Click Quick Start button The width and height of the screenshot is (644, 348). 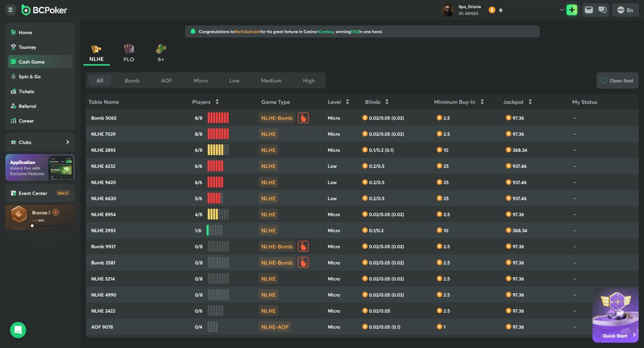click(x=616, y=336)
